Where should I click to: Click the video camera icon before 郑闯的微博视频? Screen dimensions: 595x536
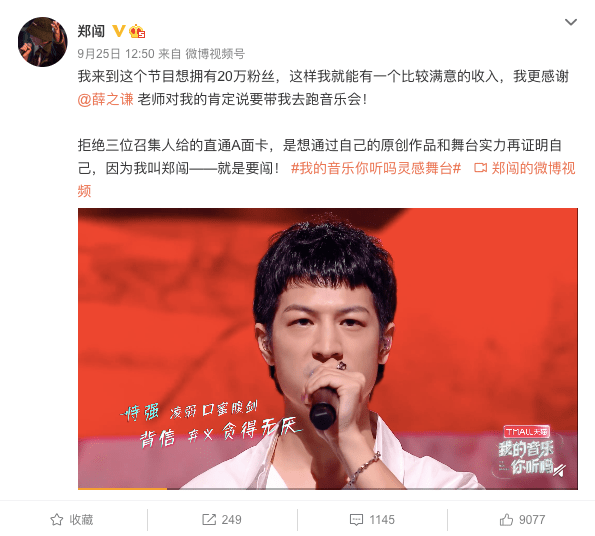pyautogui.click(x=480, y=168)
